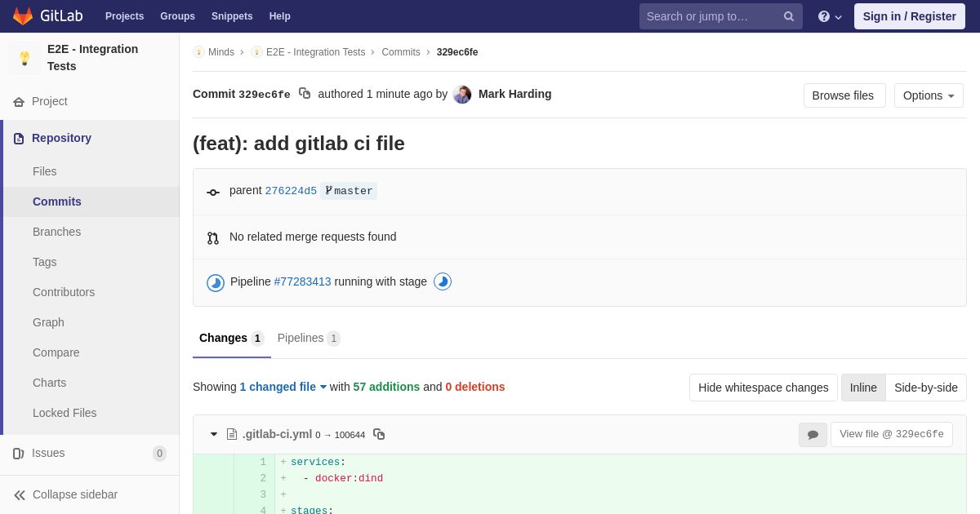Viewport: 980px width, 514px height.
Task: Switch diff view to Inline
Action: click(x=863, y=388)
